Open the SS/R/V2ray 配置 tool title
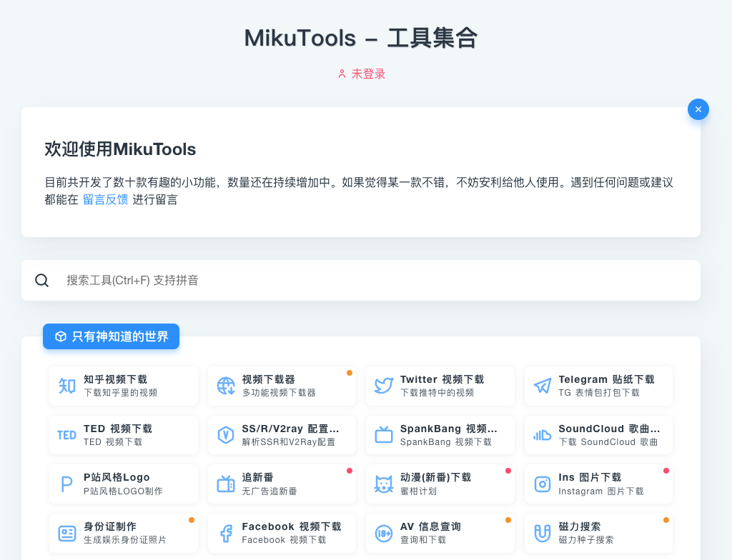 coord(290,429)
